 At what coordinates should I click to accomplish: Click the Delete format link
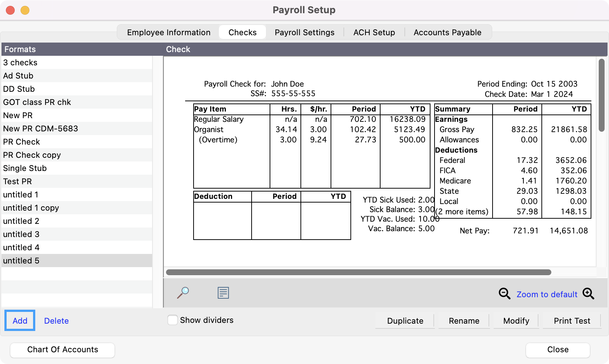coord(56,321)
